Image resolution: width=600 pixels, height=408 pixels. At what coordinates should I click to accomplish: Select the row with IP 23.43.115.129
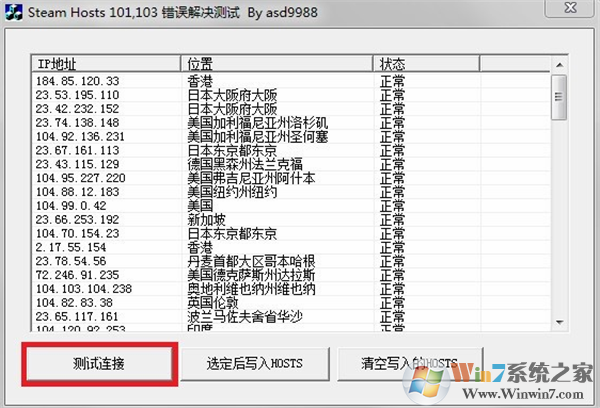[291, 164]
